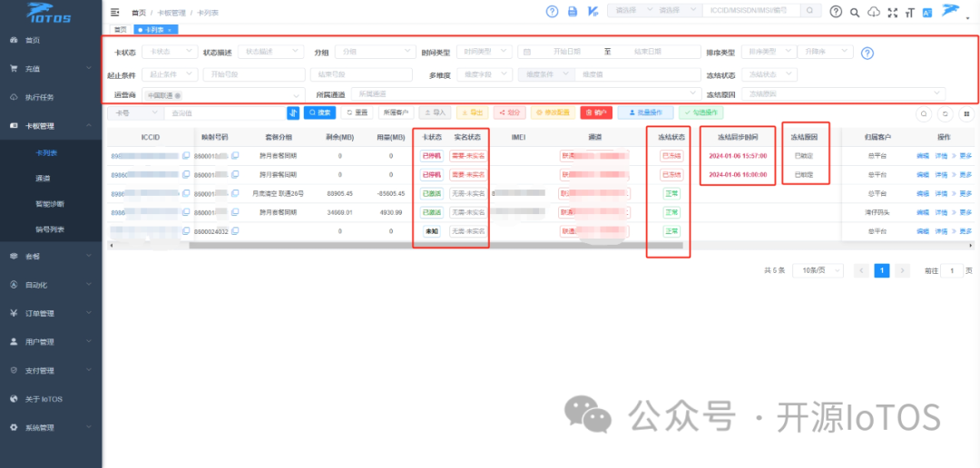This screenshot has height=468, width=980.
Task: Open the 排序类型 dropdown
Action: point(769,52)
